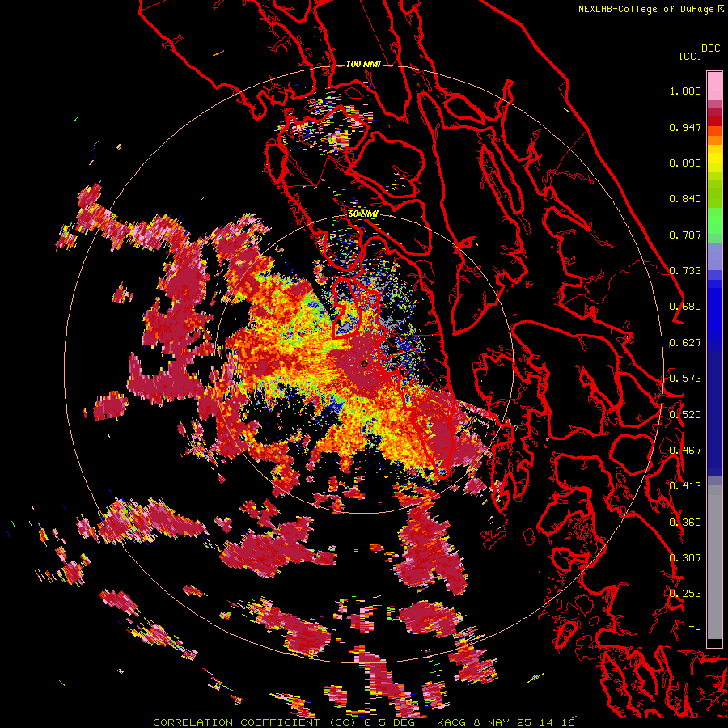Screen dimensions: 728x728
Task: Click the 0.733 legend value
Action: 685,271
